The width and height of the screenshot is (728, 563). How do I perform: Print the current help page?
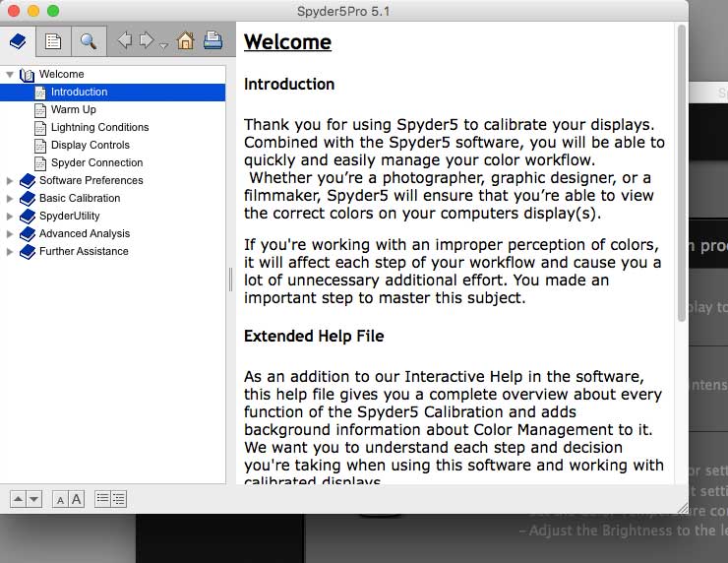(x=213, y=40)
